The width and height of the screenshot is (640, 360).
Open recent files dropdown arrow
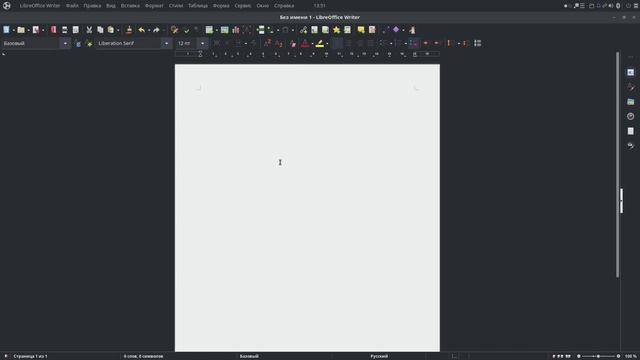click(28, 30)
